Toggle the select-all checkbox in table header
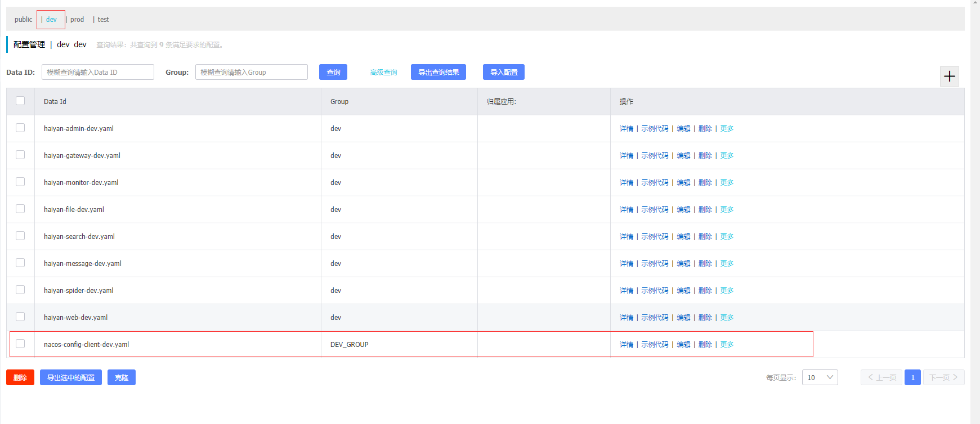 [20, 101]
